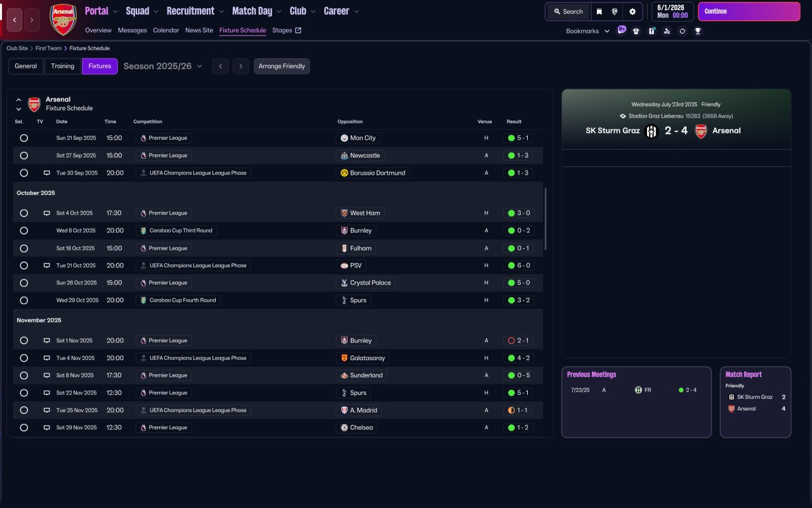812x508 pixels.
Task: Click TV icon for Borussia Dortmund fixture
Action: [46, 173]
